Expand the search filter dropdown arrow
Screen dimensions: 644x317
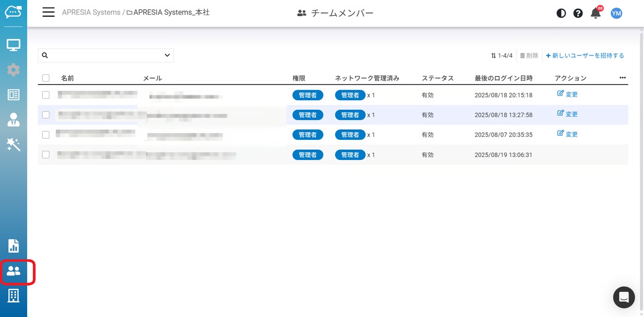tap(167, 55)
